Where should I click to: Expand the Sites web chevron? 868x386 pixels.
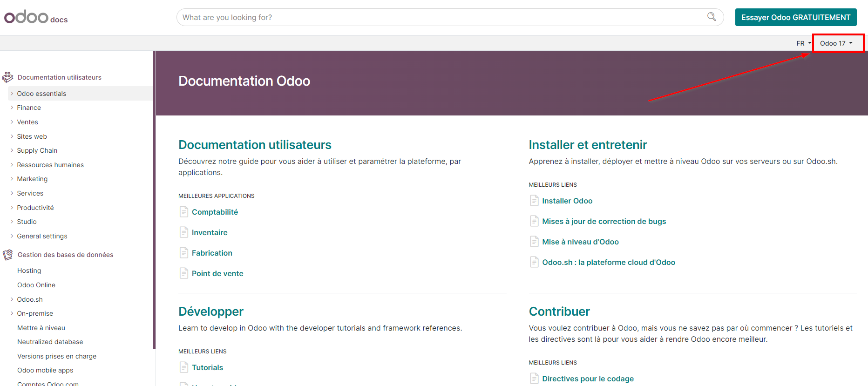12,136
